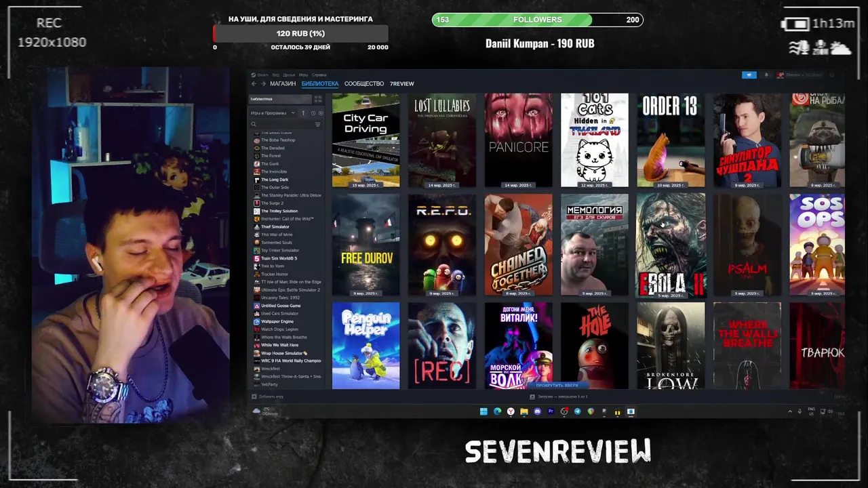This screenshot has width=868, height=488.
Task: Open THE HOLE game cover
Action: coord(595,346)
